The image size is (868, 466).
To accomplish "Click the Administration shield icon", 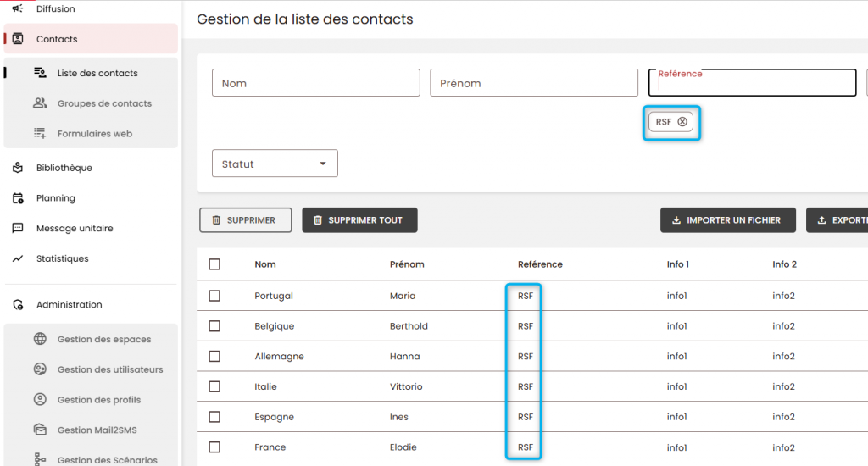I will [18, 304].
